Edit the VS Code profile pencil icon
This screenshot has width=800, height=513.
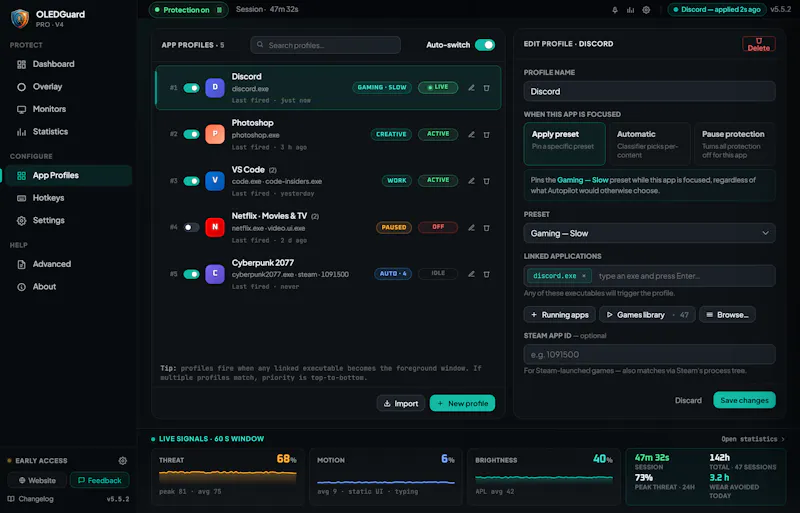click(x=471, y=181)
